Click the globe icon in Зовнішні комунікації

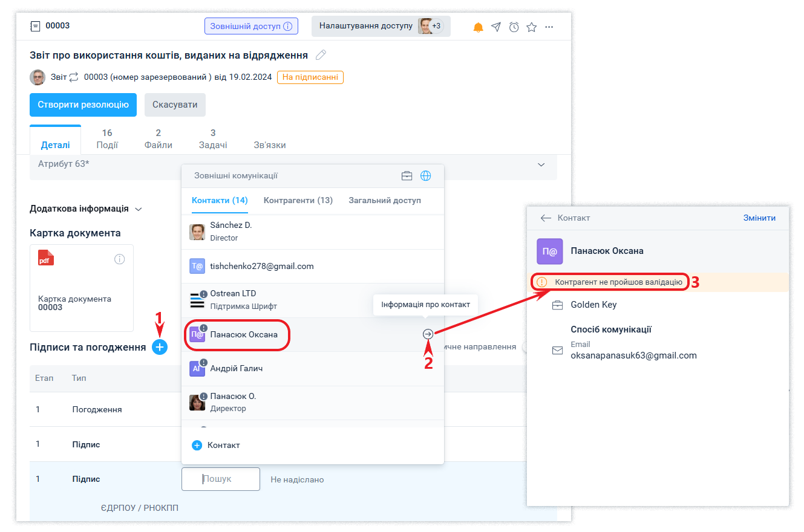pyautogui.click(x=426, y=176)
